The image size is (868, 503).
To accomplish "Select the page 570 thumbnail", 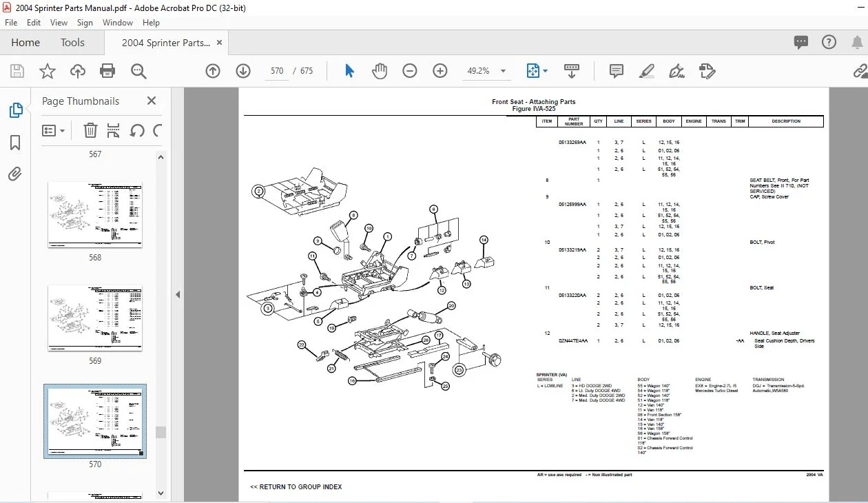I will (95, 422).
